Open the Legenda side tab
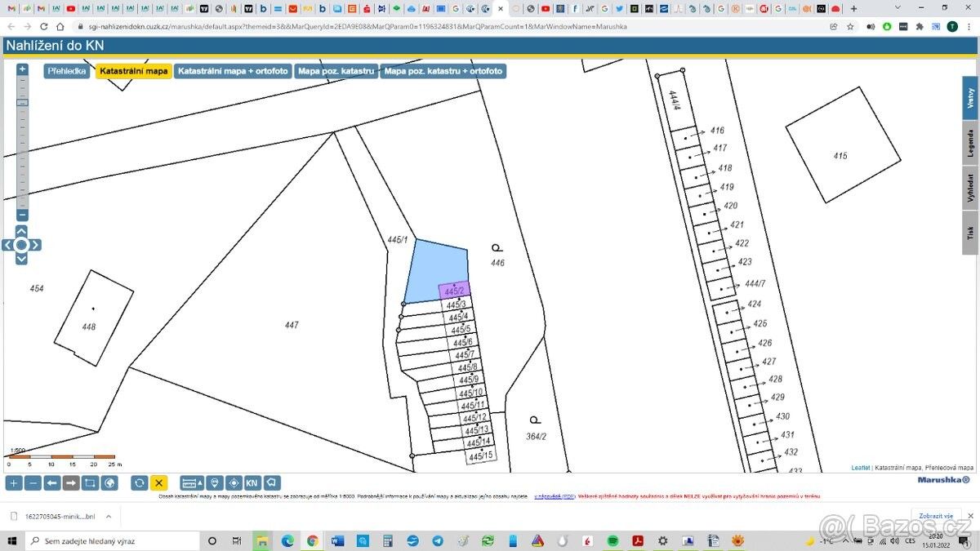Image resolution: width=980 pixels, height=551 pixels. (970, 143)
